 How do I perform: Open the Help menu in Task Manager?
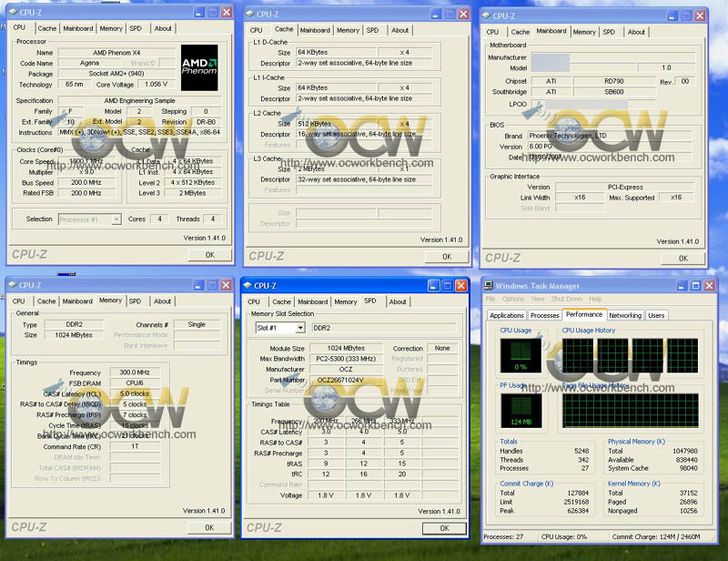[595, 299]
